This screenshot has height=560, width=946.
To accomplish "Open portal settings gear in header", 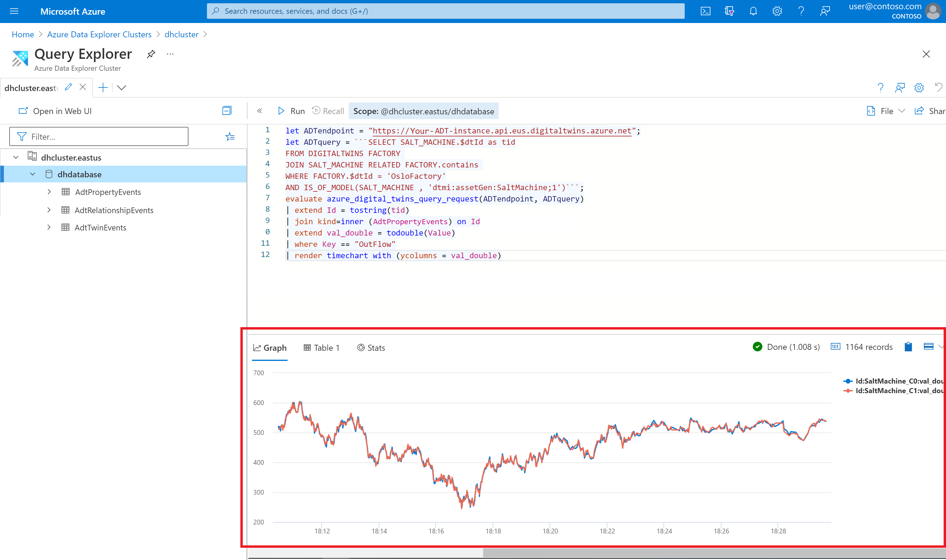I will click(x=777, y=11).
